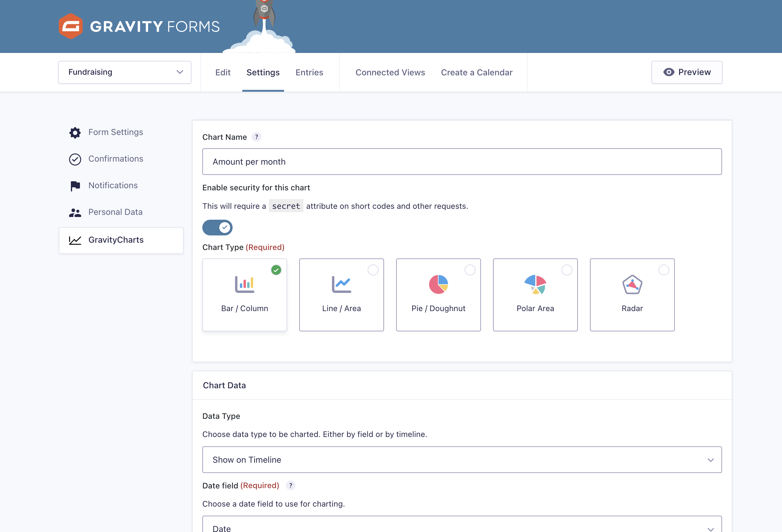
Task: Open GravityCharts settings section
Action: [121, 240]
